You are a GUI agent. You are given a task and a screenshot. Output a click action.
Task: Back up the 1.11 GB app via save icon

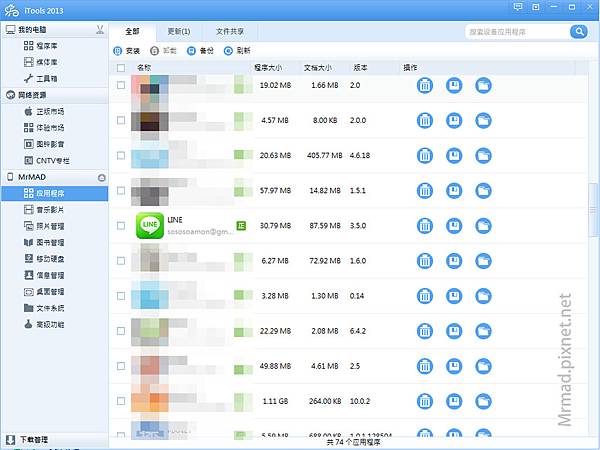tap(454, 401)
